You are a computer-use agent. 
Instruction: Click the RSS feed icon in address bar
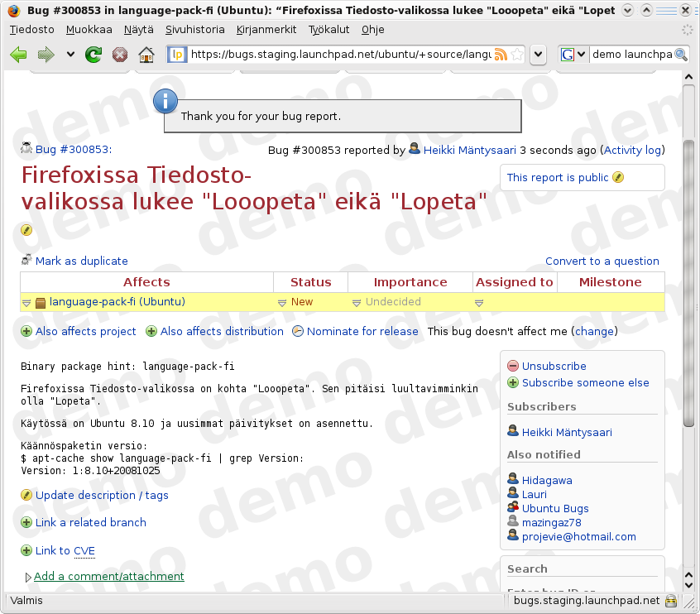point(501,55)
